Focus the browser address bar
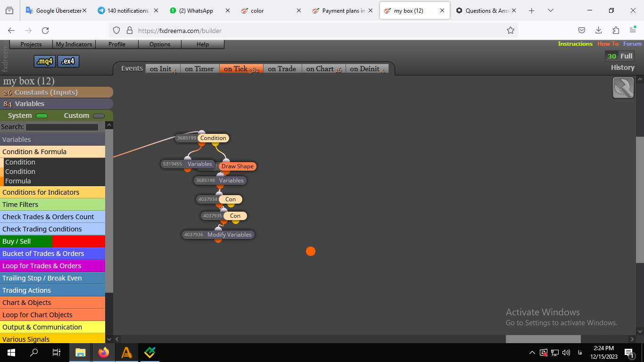The width and height of the screenshot is (644, 362). (314, 31)
